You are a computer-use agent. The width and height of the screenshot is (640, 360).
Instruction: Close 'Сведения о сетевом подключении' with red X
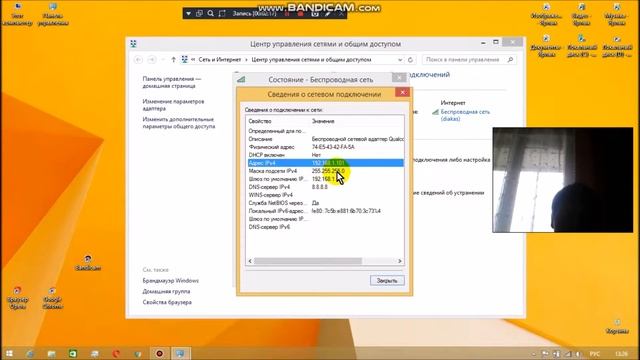(x=402, y=92)
